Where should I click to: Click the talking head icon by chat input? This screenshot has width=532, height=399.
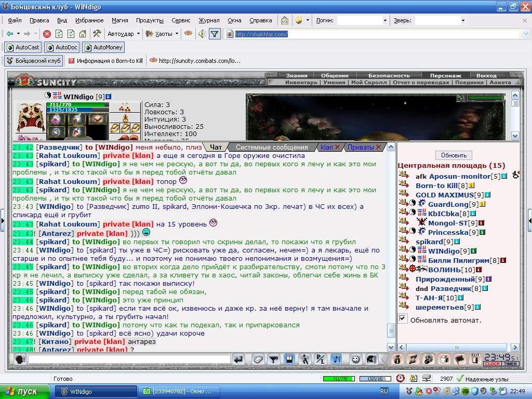click(20, 360)
